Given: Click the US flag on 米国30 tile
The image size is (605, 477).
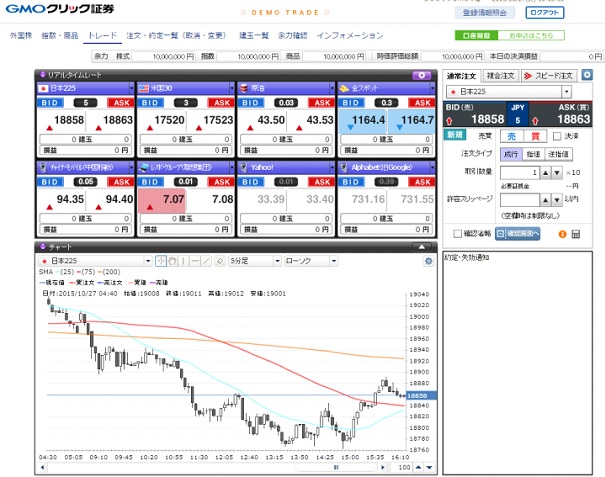Looking at the screenshot, I should click(x=144, y=88).
